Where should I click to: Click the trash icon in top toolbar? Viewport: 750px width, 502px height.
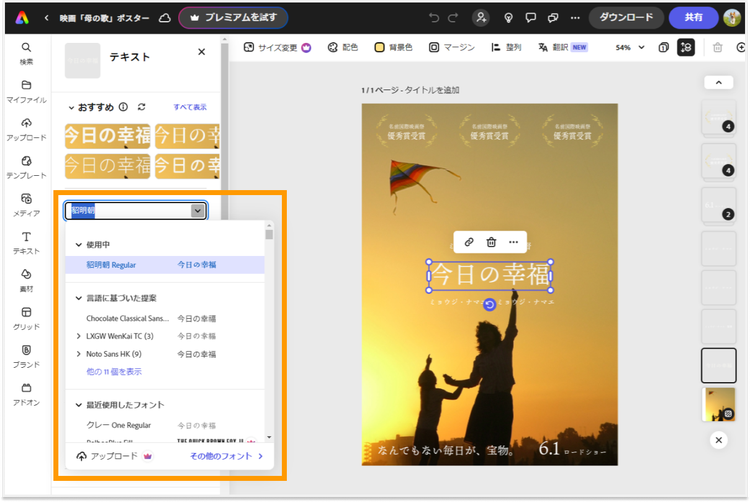click(717, 47)
